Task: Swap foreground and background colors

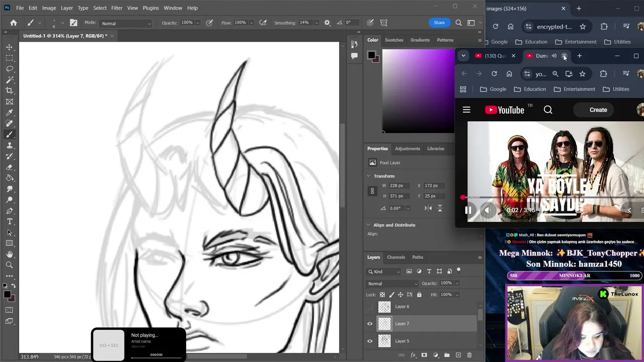Action: click(x=14, y=286)
